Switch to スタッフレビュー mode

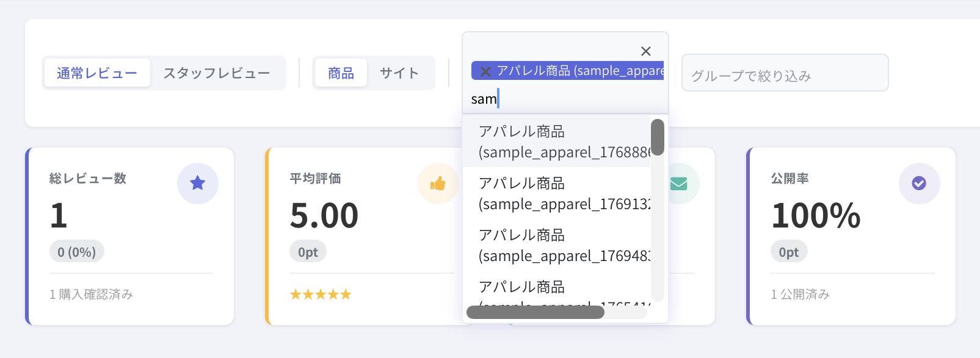coord(216,73)
